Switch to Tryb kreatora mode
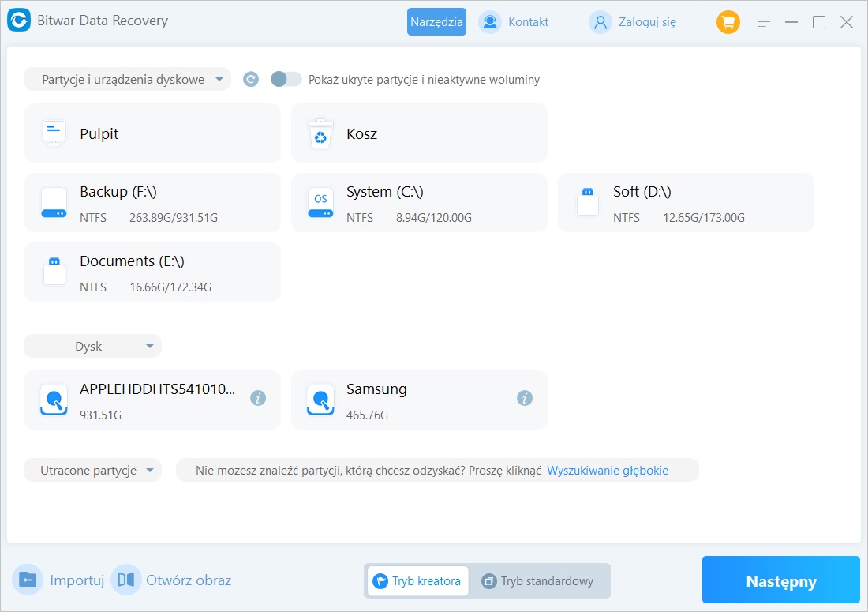This screenshot has width=868, height=612. (417, 581)
